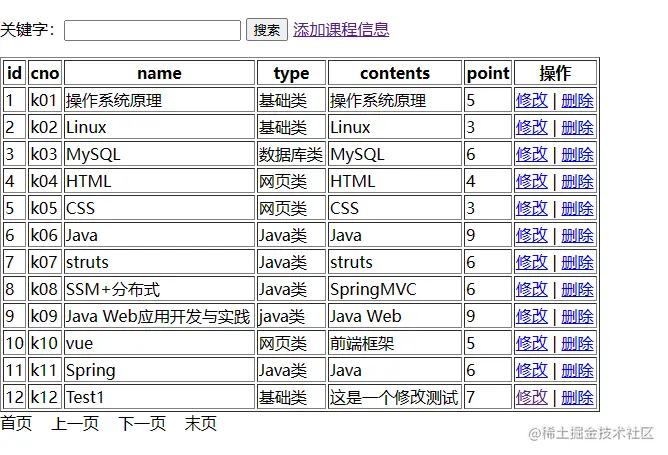Image resolution: width=668 pixels, height=455 pixels.
Task: Click 删除 for the Test1 row
Action: pyautogui.click(x=577, y=397)
